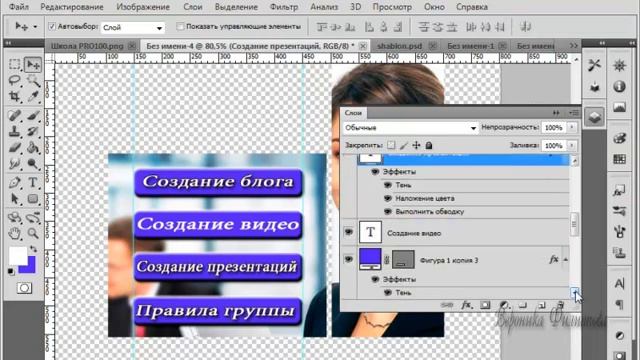Open the Обычные blend mode dropdown
Screen dimensions: 640x360
(411, 128)
